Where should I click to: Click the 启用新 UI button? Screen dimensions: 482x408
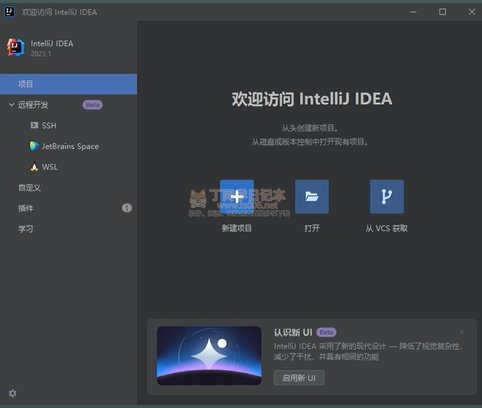(x=299, y=378)
